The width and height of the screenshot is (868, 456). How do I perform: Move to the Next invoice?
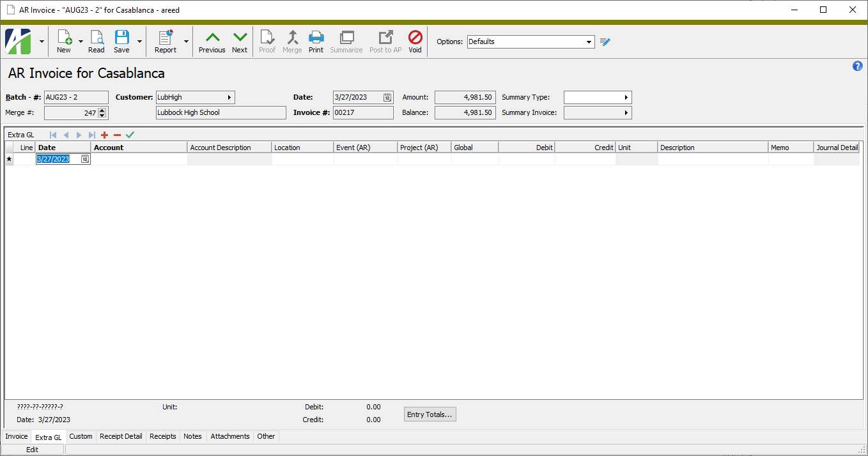coord(239,40)
